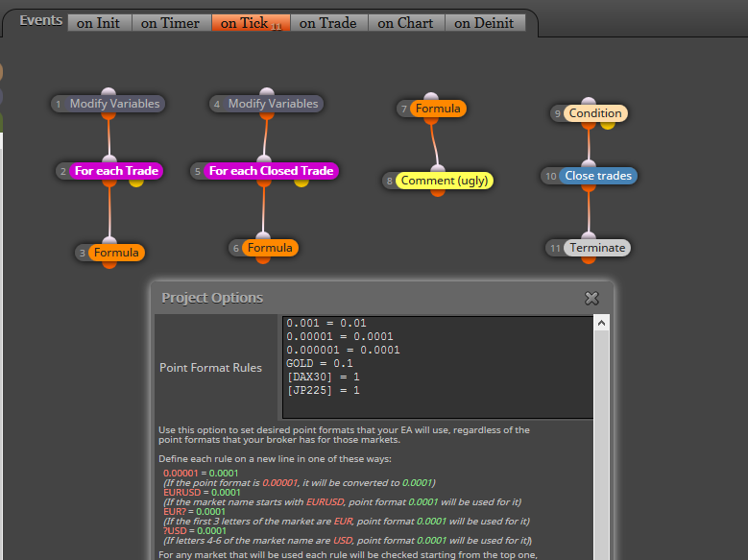
Task: Close the Project Options dialog
Action: pos(591,299)
